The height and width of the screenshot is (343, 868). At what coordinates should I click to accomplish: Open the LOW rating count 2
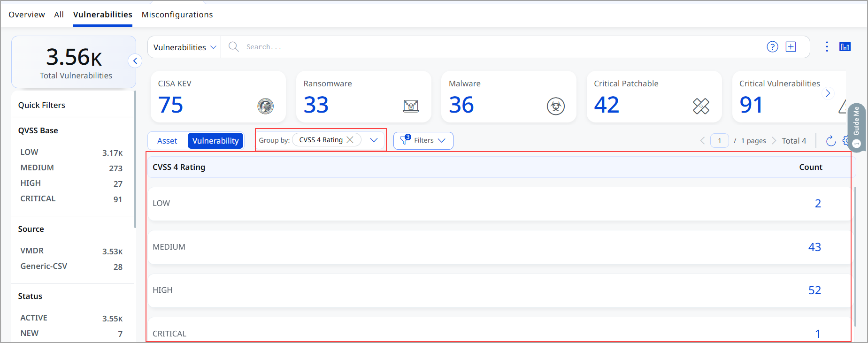tap(818, 203)
